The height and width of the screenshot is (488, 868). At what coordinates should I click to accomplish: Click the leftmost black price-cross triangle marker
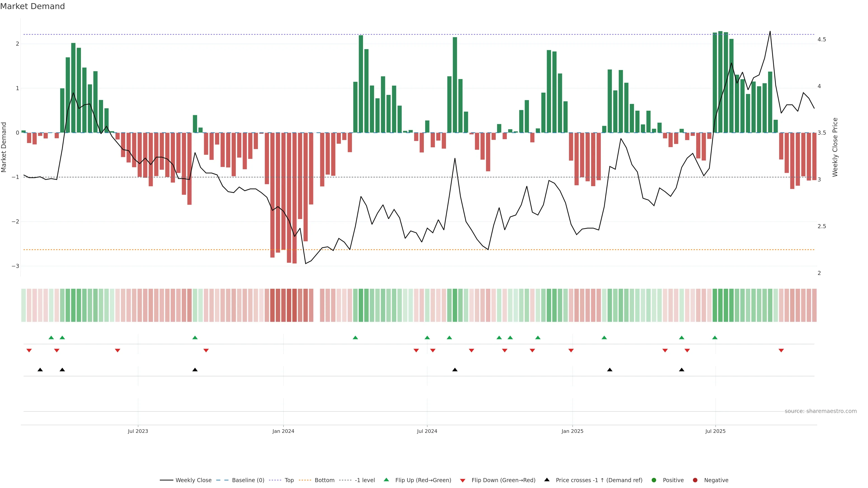coord(40,370)
